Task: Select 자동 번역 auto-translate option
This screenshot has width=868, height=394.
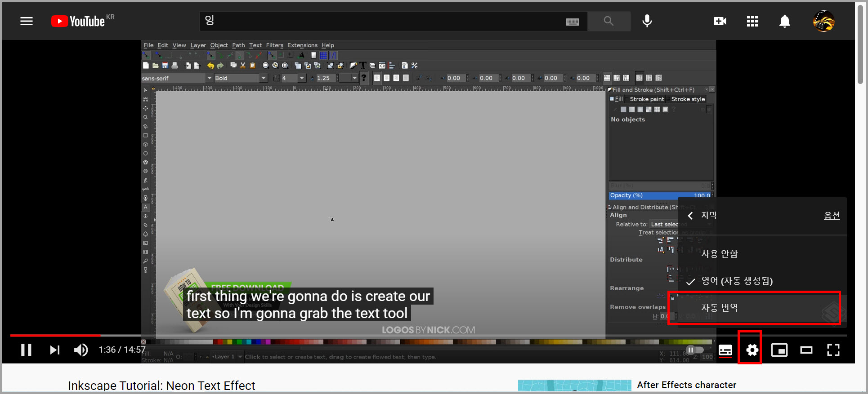Action: tap(762, 308)
